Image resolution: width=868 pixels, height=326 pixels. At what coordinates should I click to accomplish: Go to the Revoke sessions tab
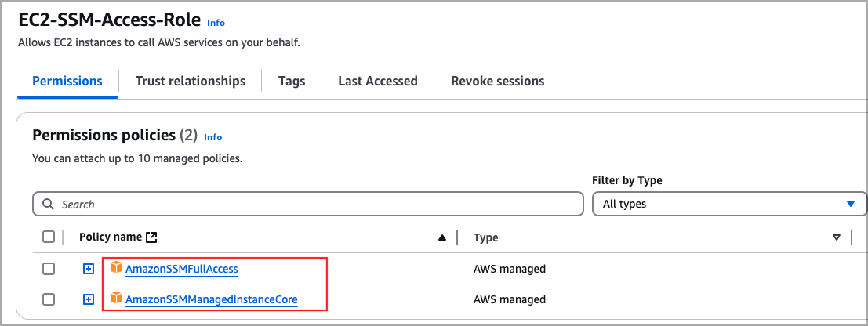[x=497, y=81]
